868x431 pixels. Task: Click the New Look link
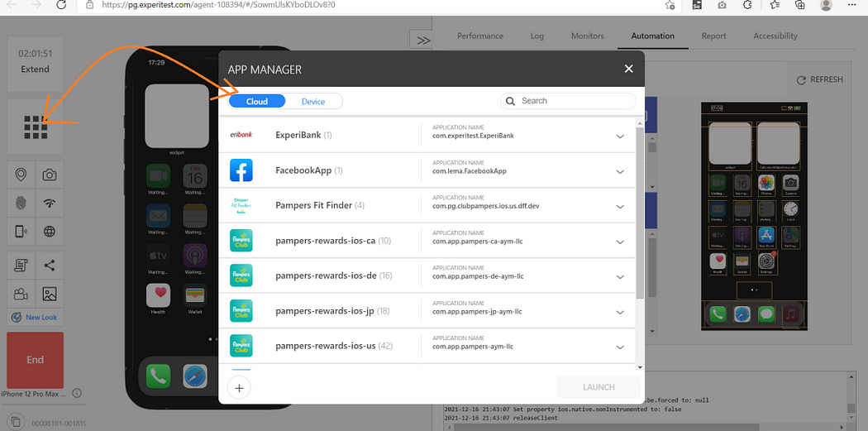[35, 318]
